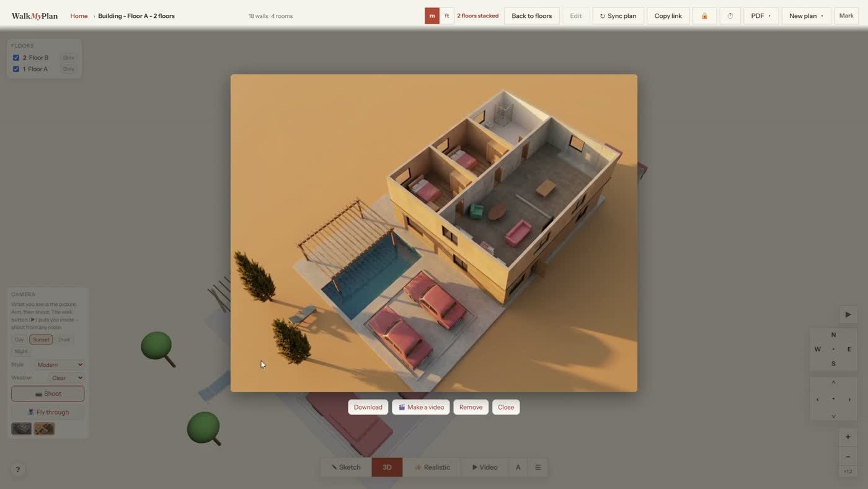Open the Mark user menu
868x489 pixels.
coord(846,16)
